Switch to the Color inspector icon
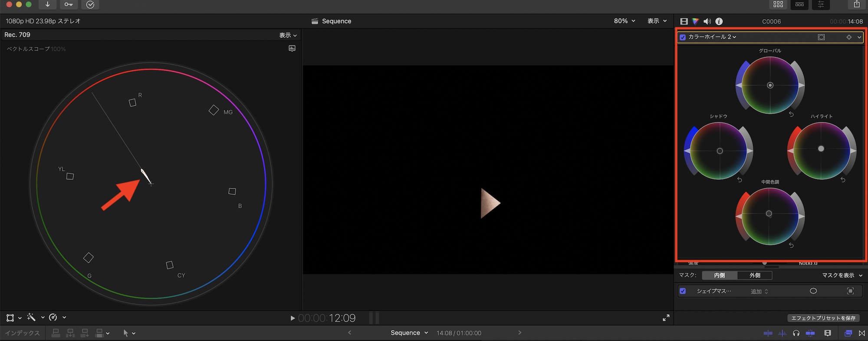 (695, 21)
